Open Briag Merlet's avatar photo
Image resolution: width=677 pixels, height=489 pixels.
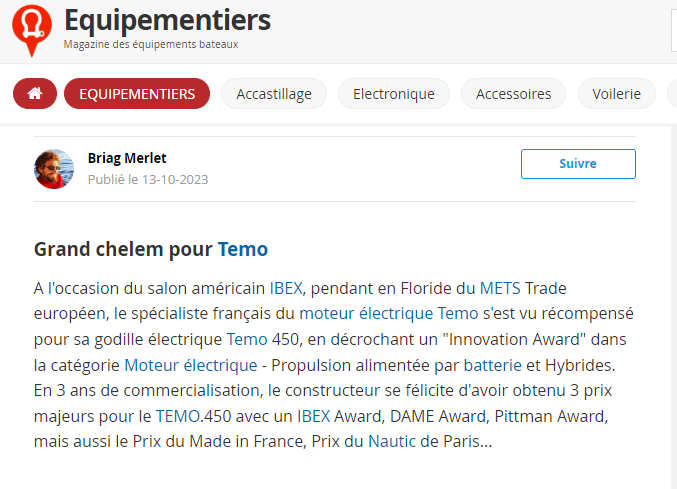point(54,169)
